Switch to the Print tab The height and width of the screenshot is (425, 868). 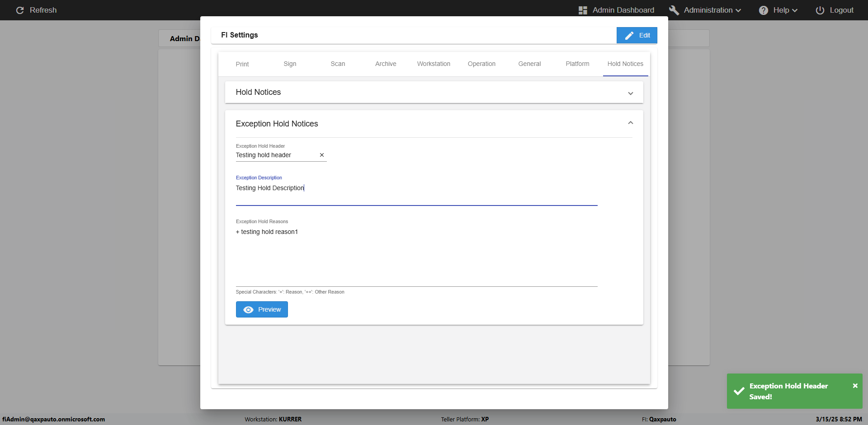pos(242,64)
